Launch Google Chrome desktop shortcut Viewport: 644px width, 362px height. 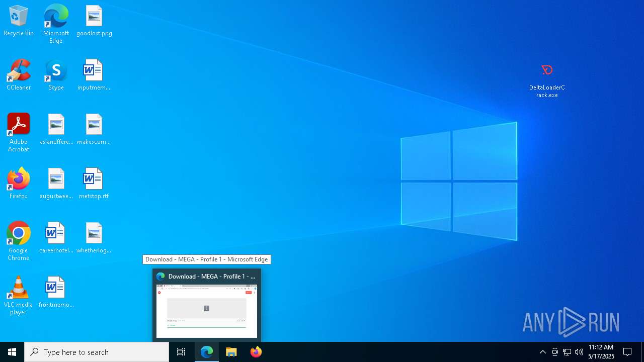tap(19, 241)
